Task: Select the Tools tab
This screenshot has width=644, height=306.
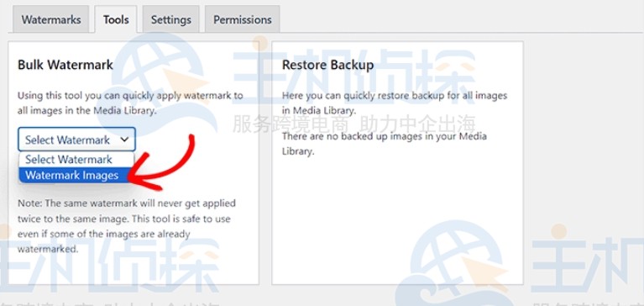Action: click(116, 19)
